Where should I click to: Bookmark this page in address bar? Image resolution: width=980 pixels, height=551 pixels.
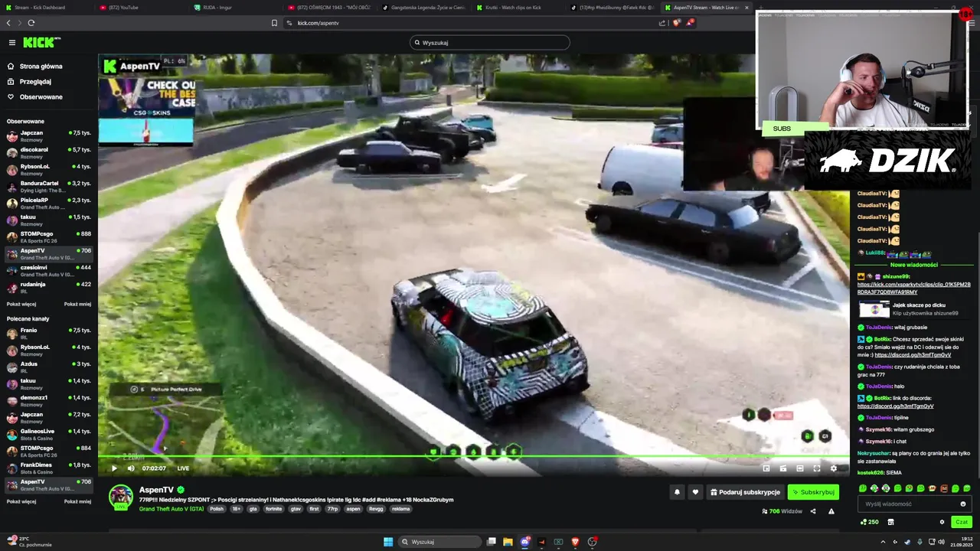pyautogui.click(x=274, y=23)
